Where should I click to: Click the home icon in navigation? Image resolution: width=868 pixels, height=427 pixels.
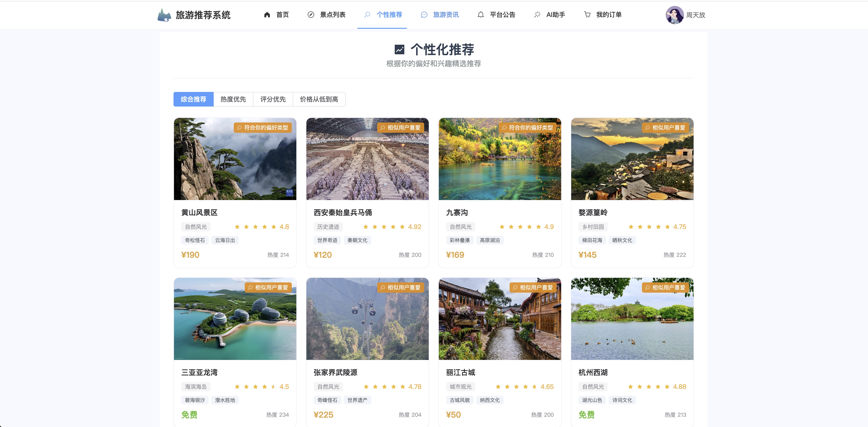(267, 15)
